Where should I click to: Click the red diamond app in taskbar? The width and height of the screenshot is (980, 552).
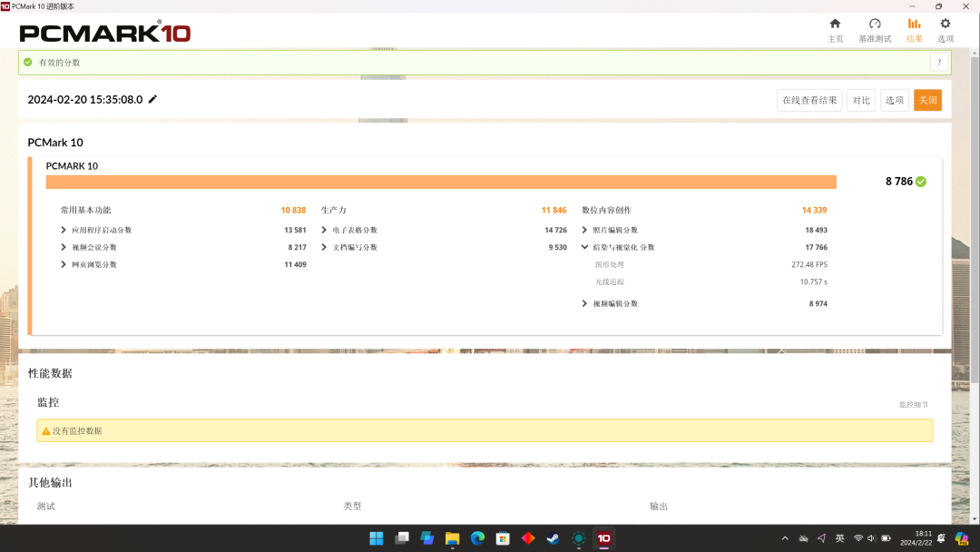[528, 538]
